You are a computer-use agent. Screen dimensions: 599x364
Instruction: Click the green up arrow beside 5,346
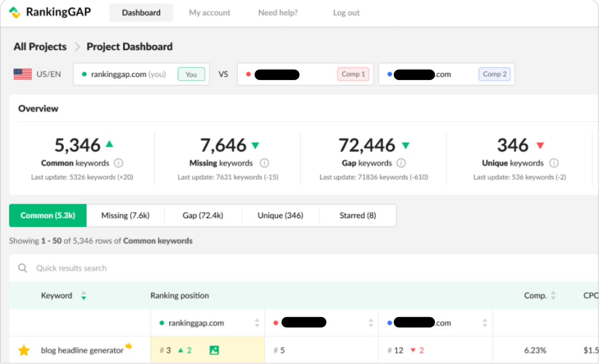[x=109, y=144]
